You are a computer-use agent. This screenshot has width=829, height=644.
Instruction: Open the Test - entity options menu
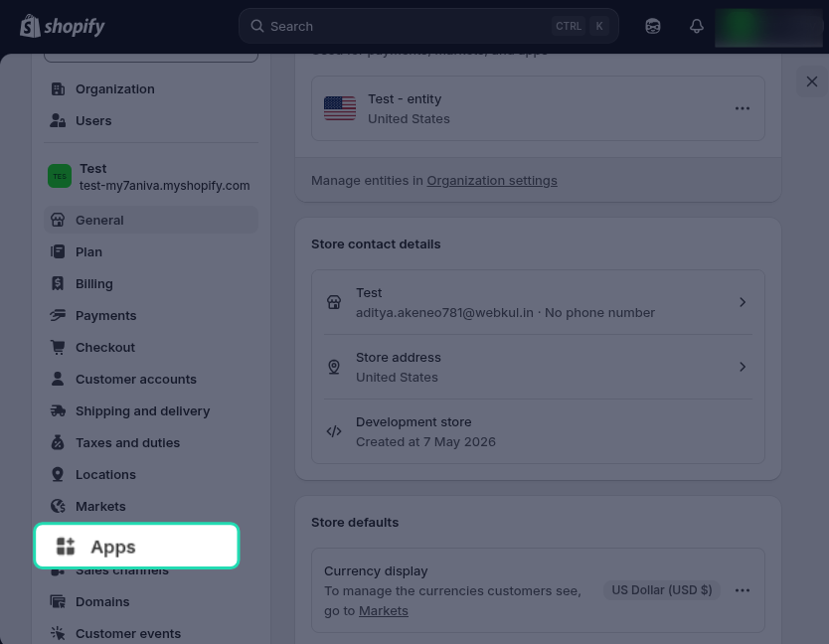click(x=742, y=108)
